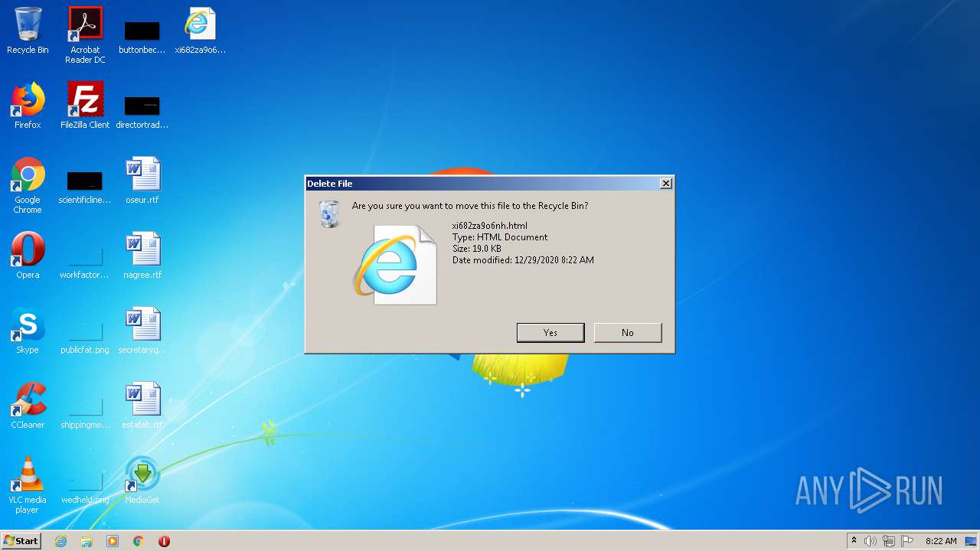The image size is (980, 551).
Task: Click the file name xi682za9o6nh.html in dialog
Action: pos(490,226)
